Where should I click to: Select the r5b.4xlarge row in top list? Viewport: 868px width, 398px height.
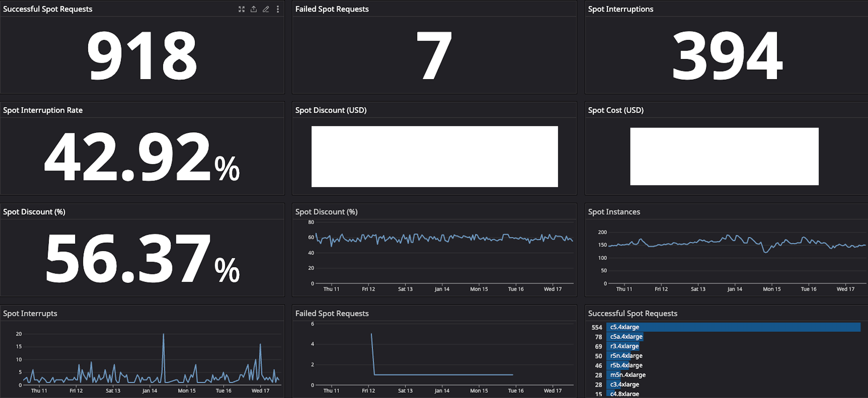pos(626,365)
